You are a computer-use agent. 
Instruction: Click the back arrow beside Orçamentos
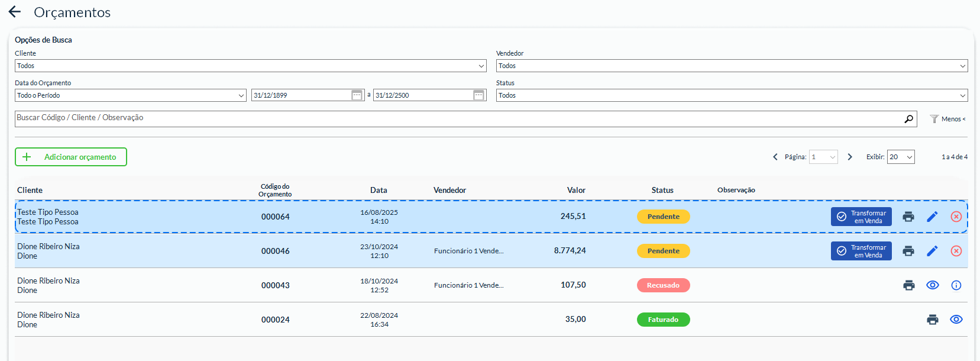click(15, 12)
